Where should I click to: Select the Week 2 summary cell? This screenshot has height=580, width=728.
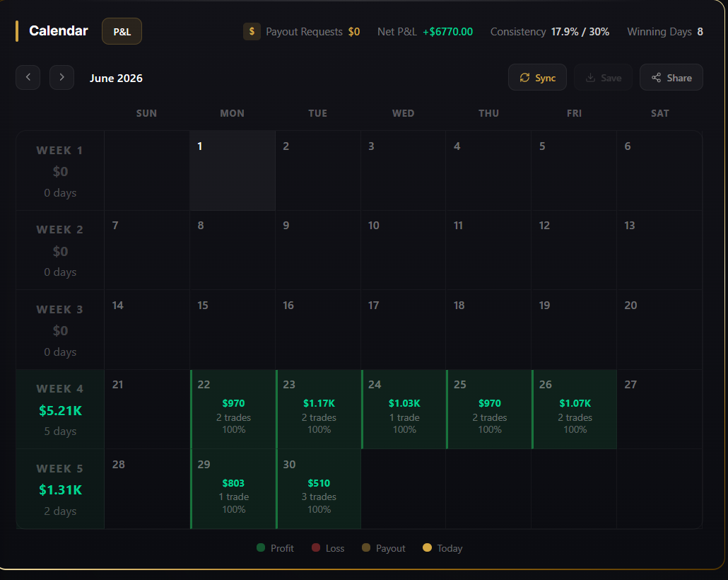point(60,250)
